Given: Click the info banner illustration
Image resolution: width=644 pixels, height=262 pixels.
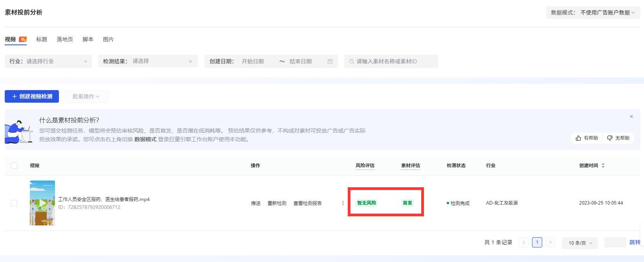Looking at the screenshot, I should point(19,132).
